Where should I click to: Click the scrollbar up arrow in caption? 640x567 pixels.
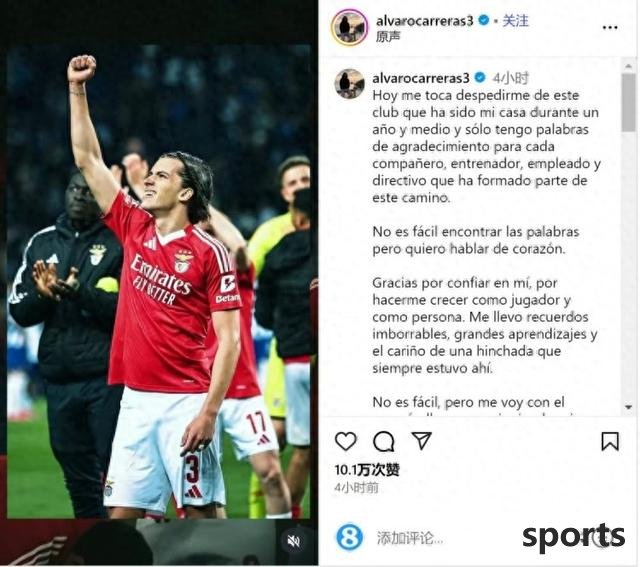pyautogui.click(x=629, y=65)
